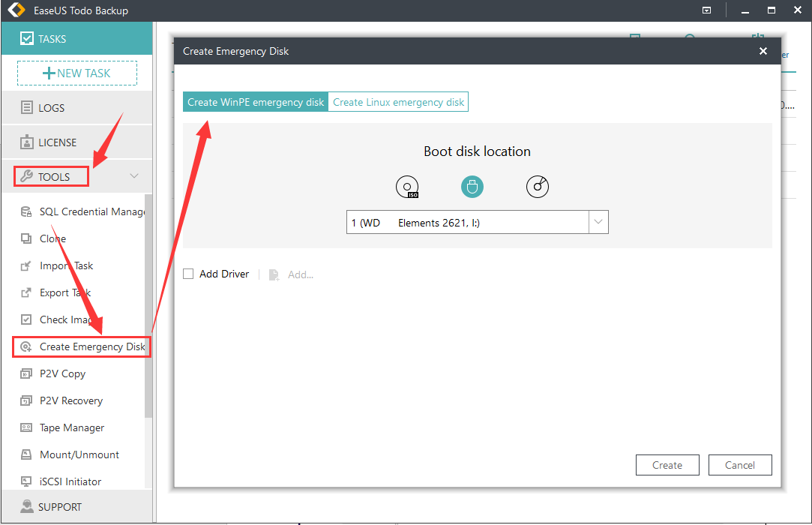Image resolution: width=812 pixels, height=525 pixels.
Task: Click the SQL Credential Manager icon
Action: [x=26, y=211]
